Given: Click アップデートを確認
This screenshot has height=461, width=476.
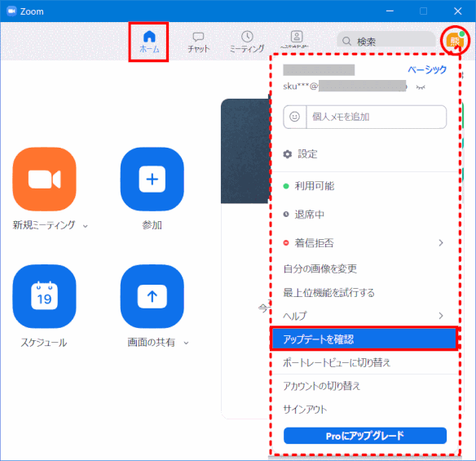Looking at the screenshot, I should (x=364, y=339).
